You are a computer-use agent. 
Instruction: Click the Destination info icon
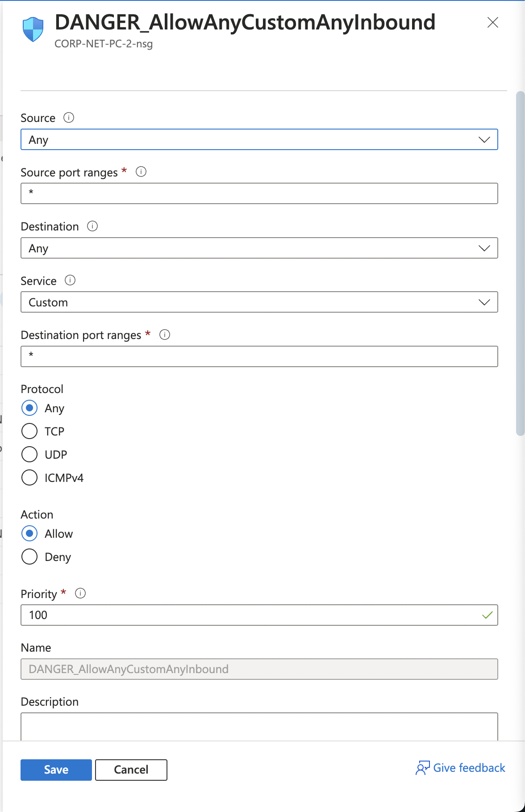coord(92,226)
